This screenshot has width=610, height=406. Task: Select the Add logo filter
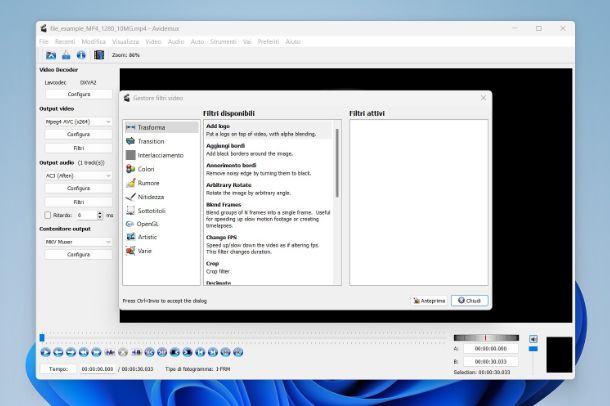click(x=268, y=130)
